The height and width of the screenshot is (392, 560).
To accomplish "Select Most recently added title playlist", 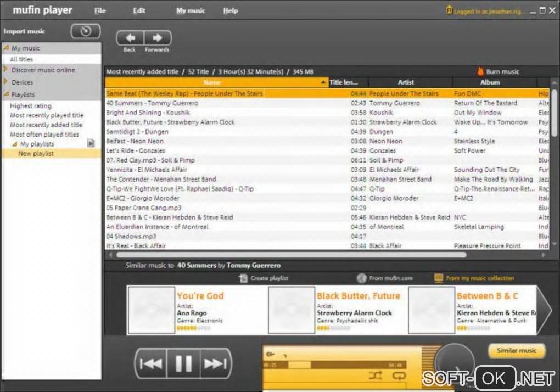I will tap(46, 125).
